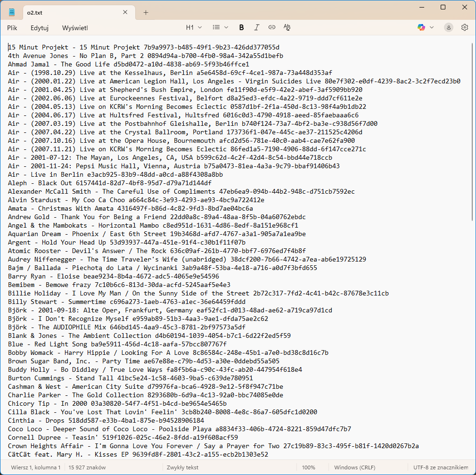Expand the H1 heading dropdown

(x=194, y=28)
